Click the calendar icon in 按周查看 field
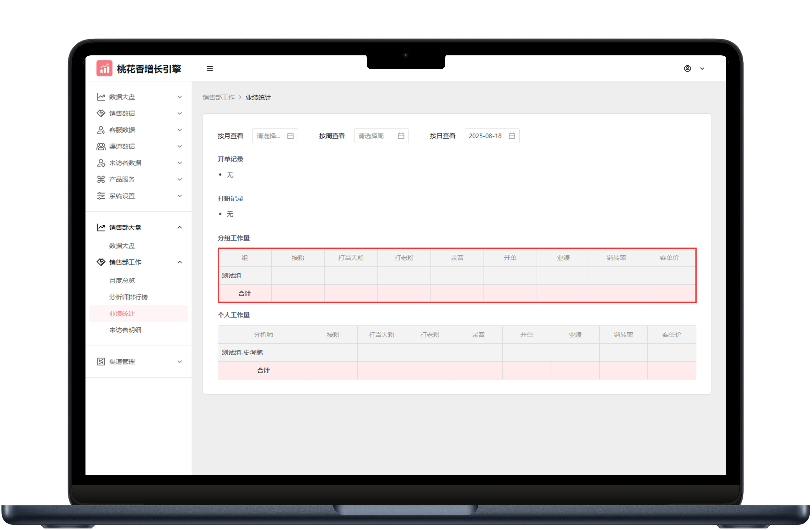Viewport: 812px width, 530px height. [401, 136]
